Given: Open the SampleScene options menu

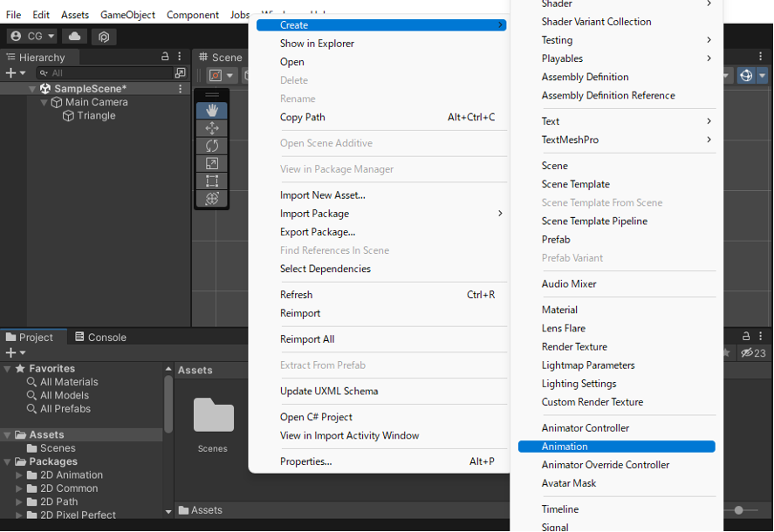Looking at the screenshot, I should [180, 89].
